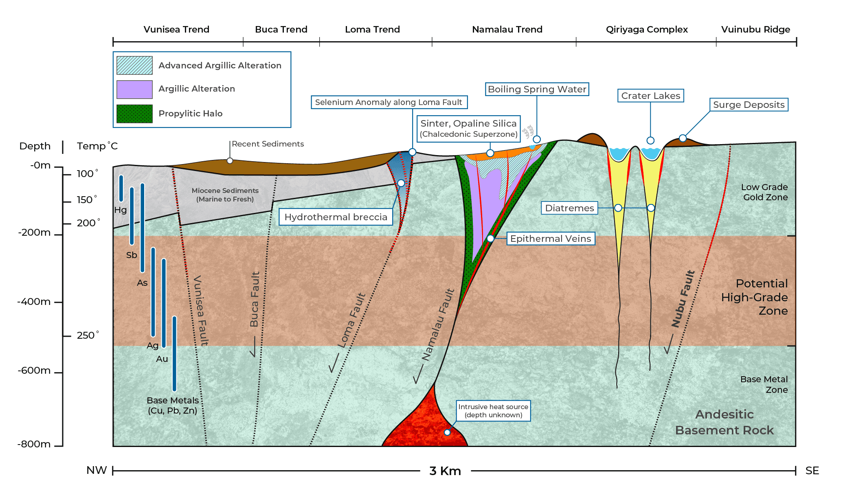Click the Advanced Argillic Alteration legend swatch
The height and width of the screenshot is (504, 841).
pyautogui.click(x=134, y=65)
